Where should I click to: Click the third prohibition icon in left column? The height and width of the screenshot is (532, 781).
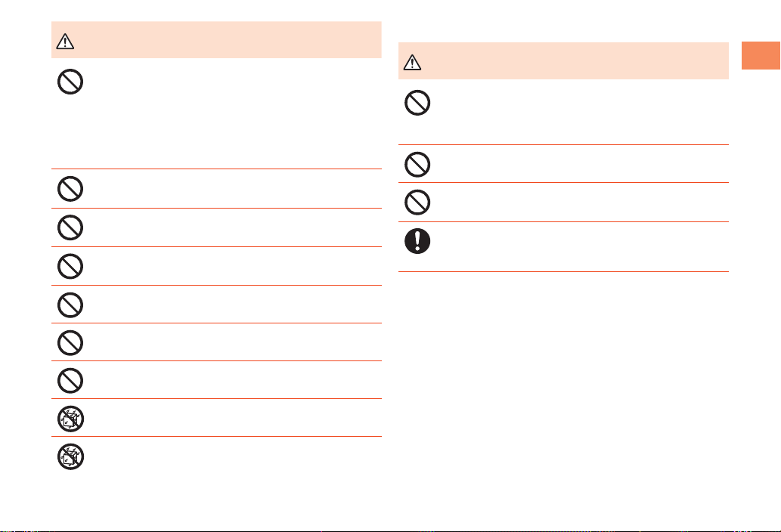tap(70, 227)
